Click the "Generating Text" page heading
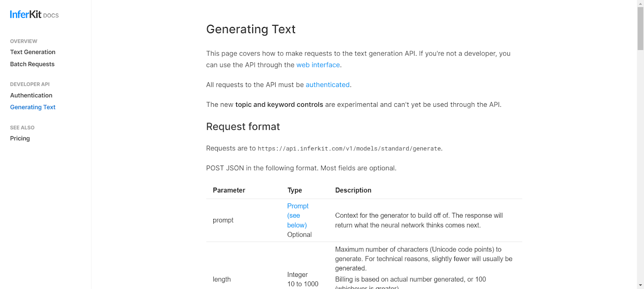Image resolution: width=644 pixels, height=289 pixels. (x=251, y=29)
